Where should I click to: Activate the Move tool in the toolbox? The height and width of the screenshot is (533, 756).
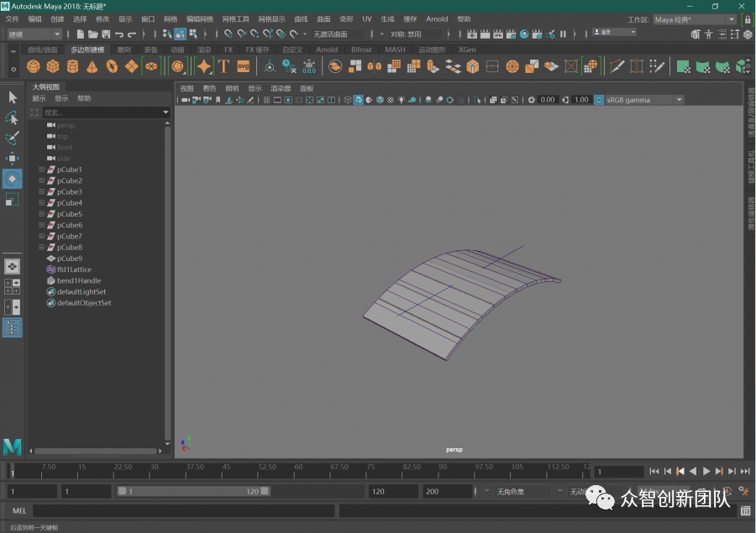12,158
